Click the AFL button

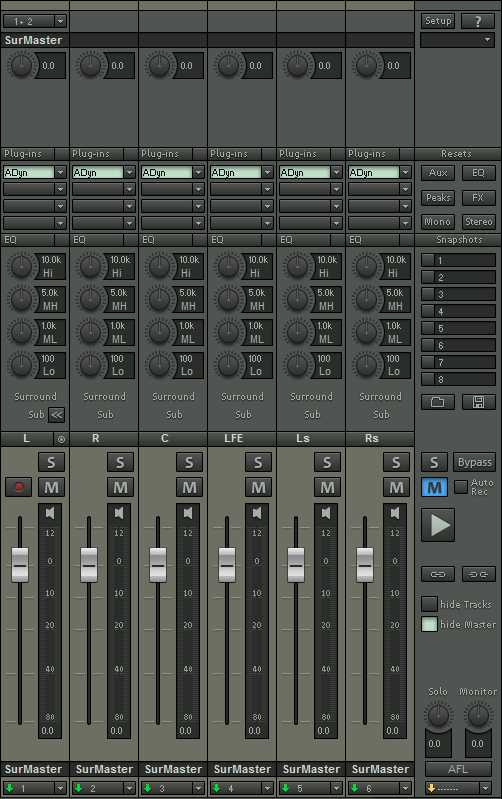458,769
